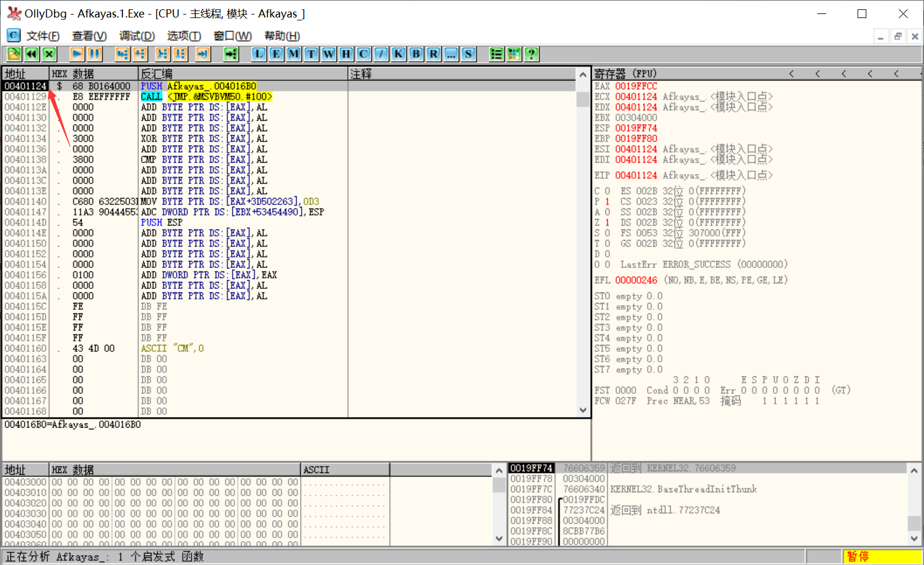This screenshot has width=924, height=565.
Task: Open Handles window (H button)
Action: (x=346, y=54)
